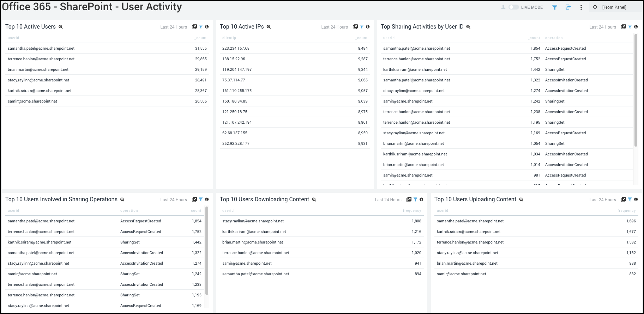Image resolution: width=644 pixels, height=314 pixels.
Task: Sort Top 10 Active Users by _count column
Action: point(201,38)
